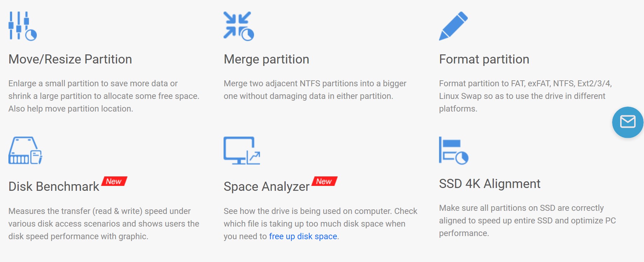The image size is (644, 262).
Task: Click the Format partition to FAT description text
Action: pos(525,96)
